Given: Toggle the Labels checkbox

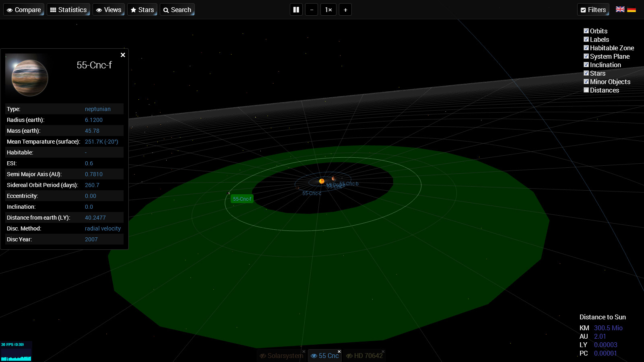Looking at the screenshot, I should click(x=586, y=39).
